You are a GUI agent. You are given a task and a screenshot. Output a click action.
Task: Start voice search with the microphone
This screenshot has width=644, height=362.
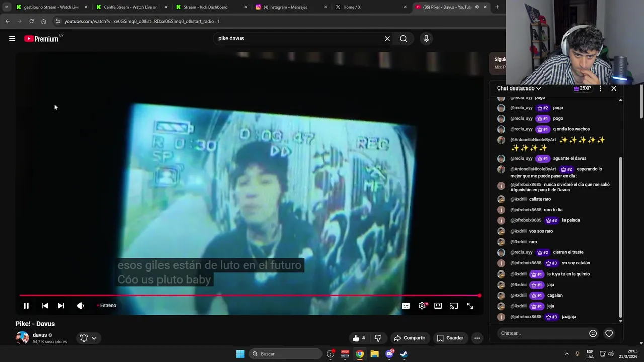click(x=426, y=39)
